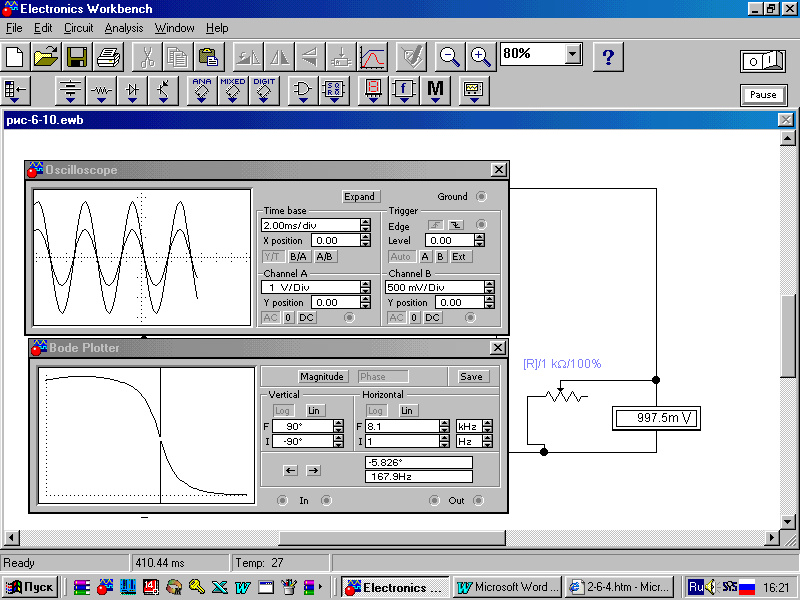The image size is (800, 600).
Task: Open the Digital ICs (DIGIT) bin
Action: [x=264, y=91]
